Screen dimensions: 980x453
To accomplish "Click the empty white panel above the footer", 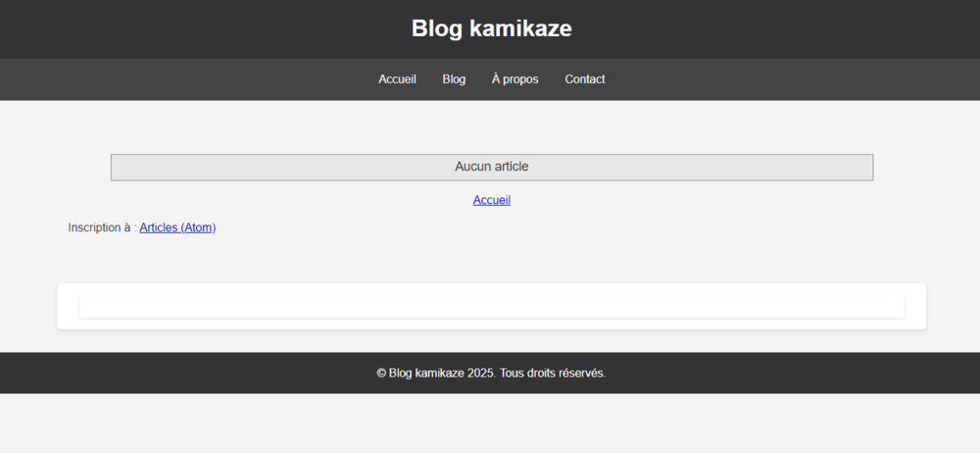I will click(x=491, y=306).
